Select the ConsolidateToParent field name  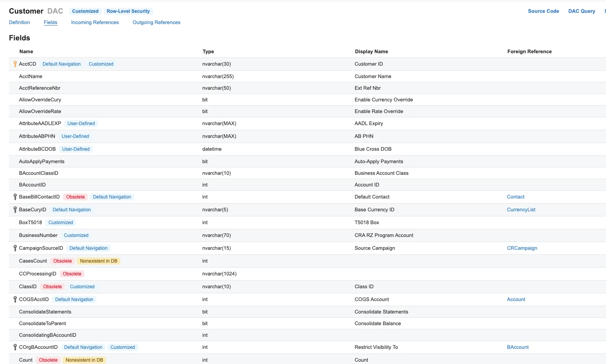(42, 324)
